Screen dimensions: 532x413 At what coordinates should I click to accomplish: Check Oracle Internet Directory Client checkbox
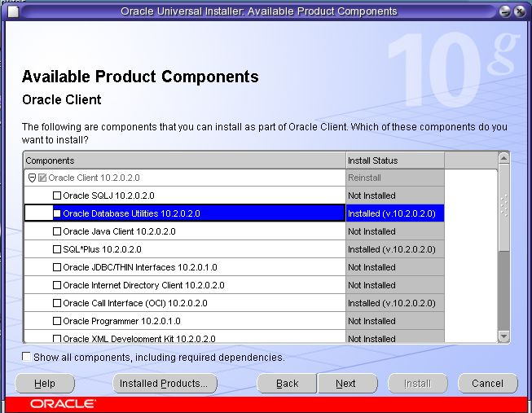coord(57,285)
